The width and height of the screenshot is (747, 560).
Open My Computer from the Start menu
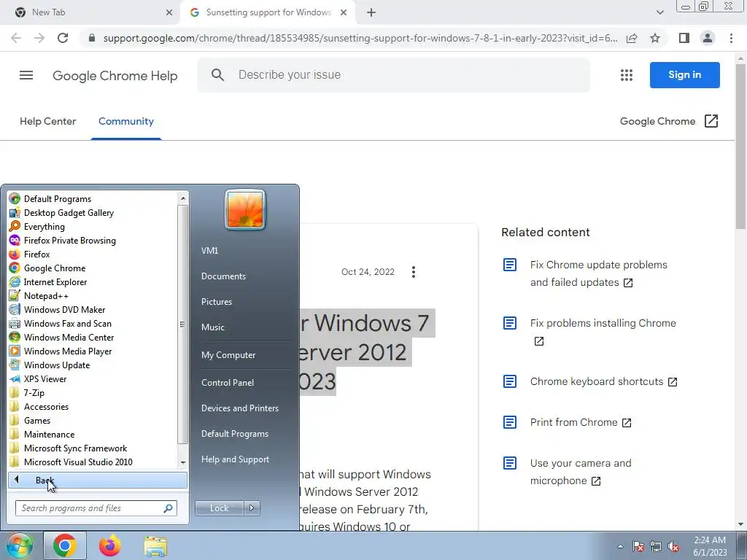228,355
